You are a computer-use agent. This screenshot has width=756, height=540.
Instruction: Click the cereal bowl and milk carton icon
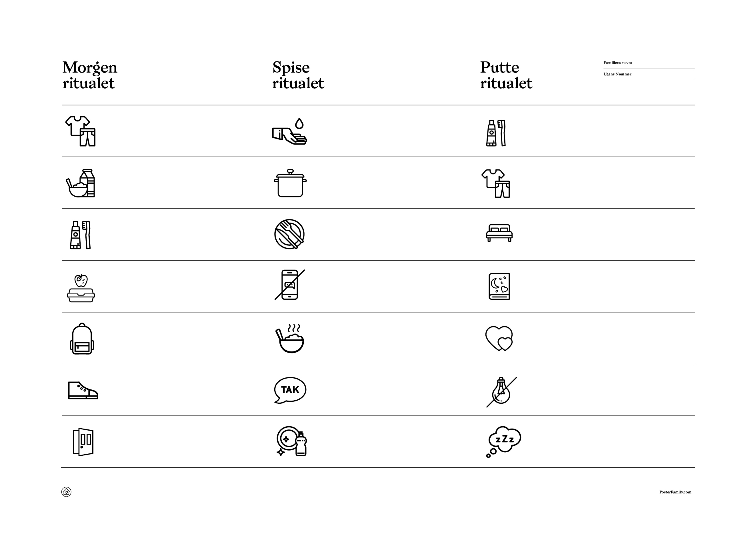[80, 183]
